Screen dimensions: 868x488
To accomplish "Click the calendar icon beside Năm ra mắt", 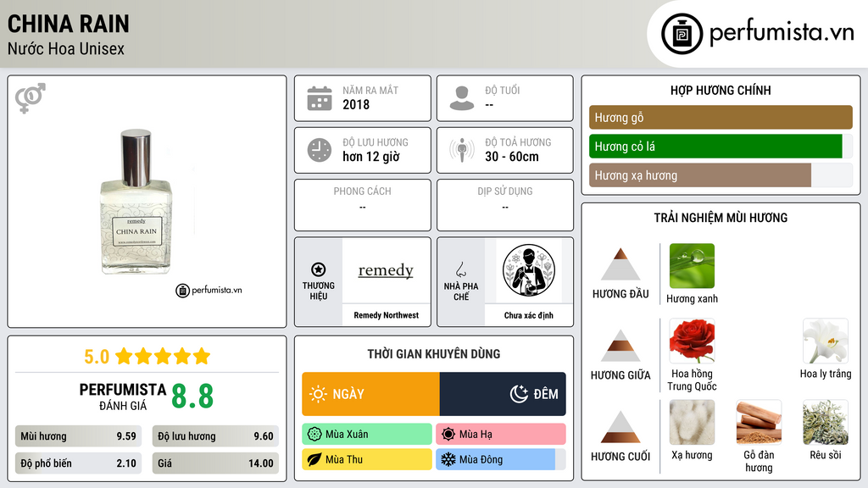I will 320,98.
